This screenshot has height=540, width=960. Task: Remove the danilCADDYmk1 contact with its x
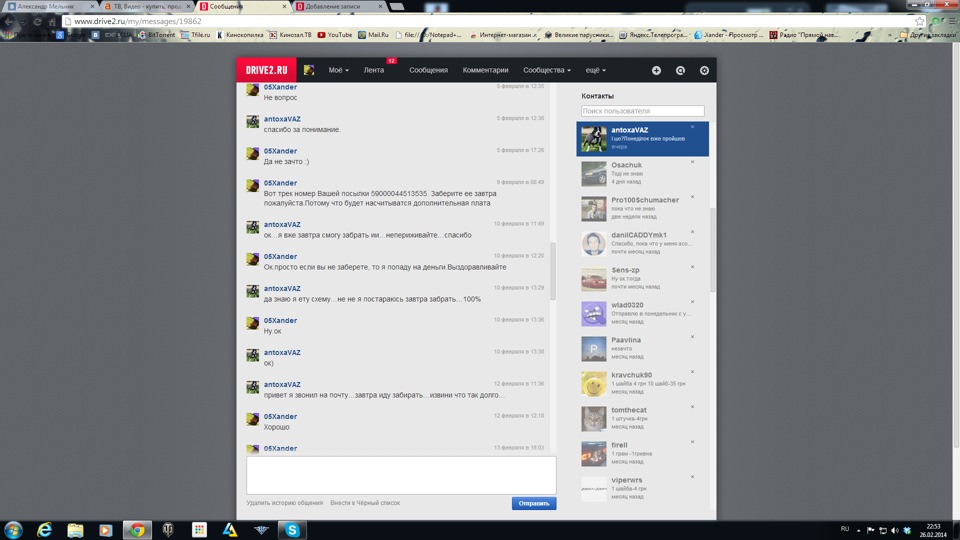(x=692, y=231)
